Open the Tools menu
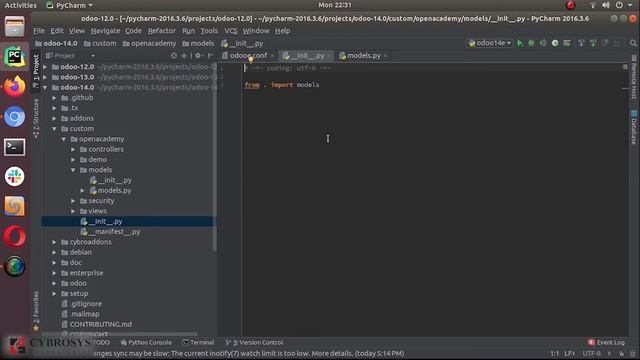640x360 pixels. pos(209,31)
